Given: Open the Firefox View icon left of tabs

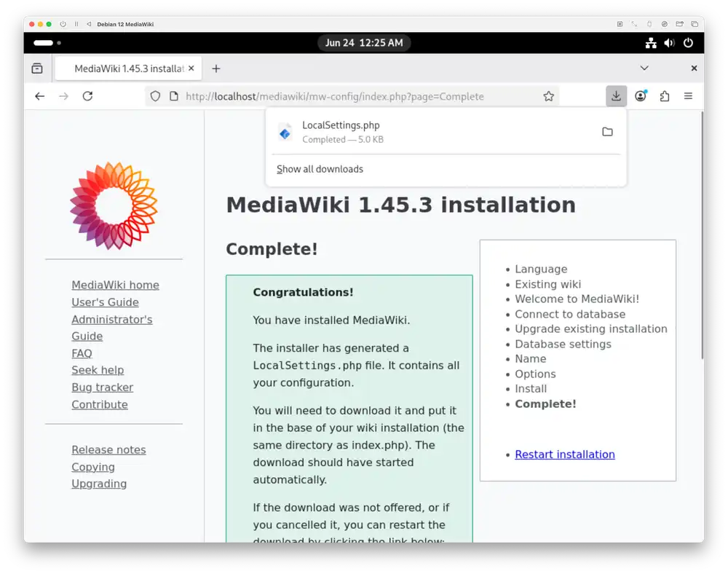Looking at the screenshot, I should (x=37, y=68).
